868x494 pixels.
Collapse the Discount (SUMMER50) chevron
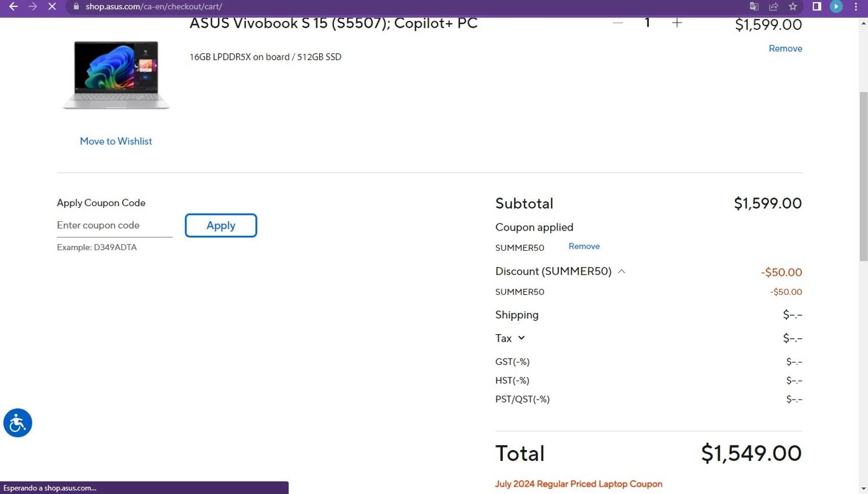pyautogui.click(x=621, y=272)
